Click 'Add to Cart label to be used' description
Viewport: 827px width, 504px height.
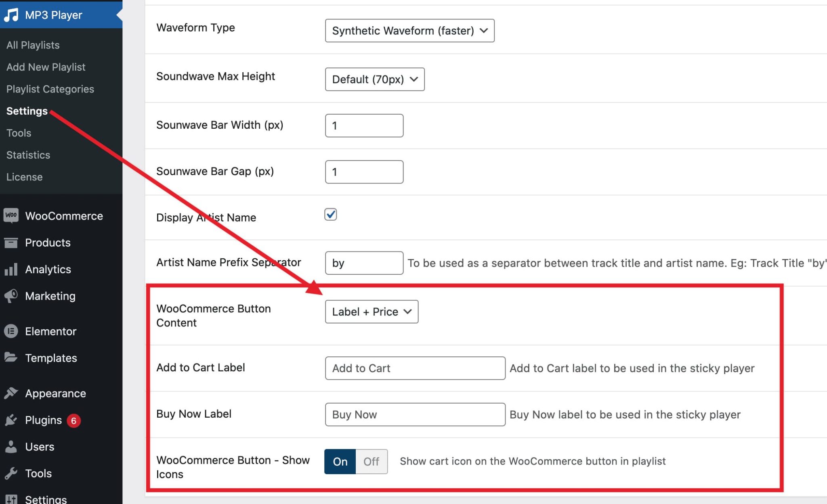[x=632, y=368]
